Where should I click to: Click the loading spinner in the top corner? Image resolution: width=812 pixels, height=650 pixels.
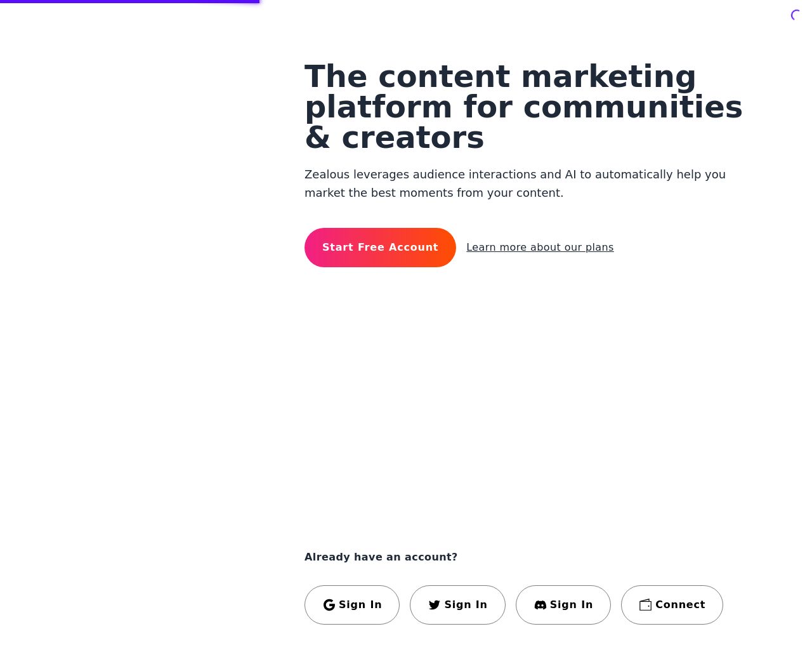[x=796, y=15]
